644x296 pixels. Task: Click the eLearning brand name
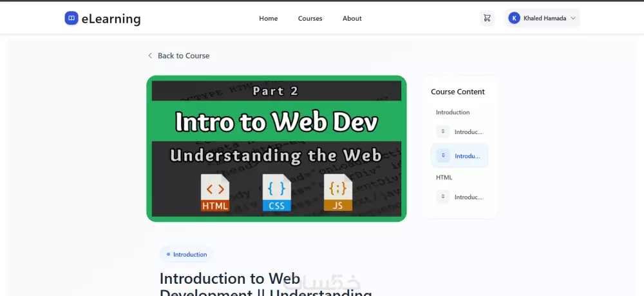[111, 19]
